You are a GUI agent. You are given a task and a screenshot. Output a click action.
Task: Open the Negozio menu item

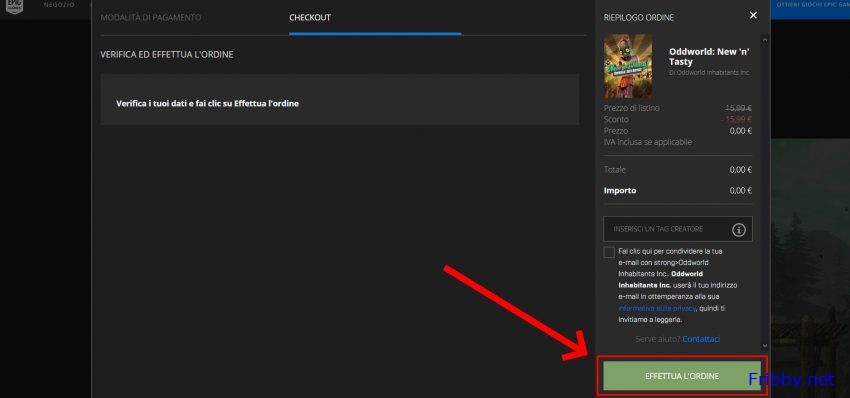59,5
